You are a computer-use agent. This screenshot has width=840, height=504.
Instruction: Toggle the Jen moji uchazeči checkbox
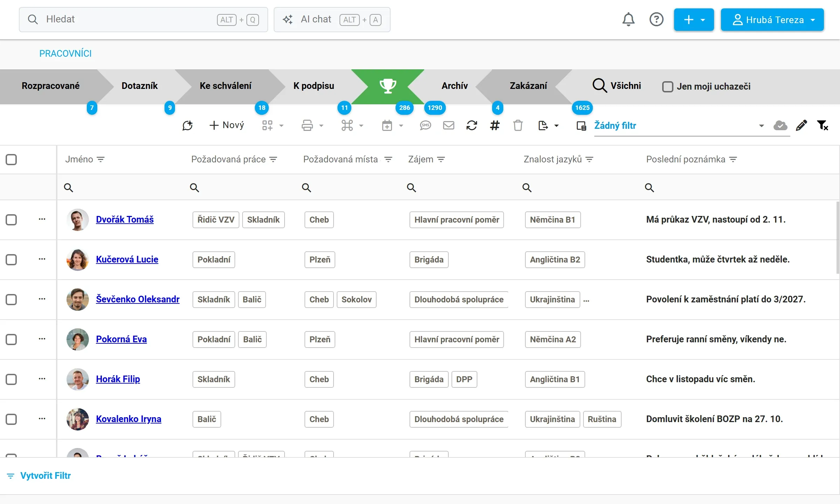(667, 87)
